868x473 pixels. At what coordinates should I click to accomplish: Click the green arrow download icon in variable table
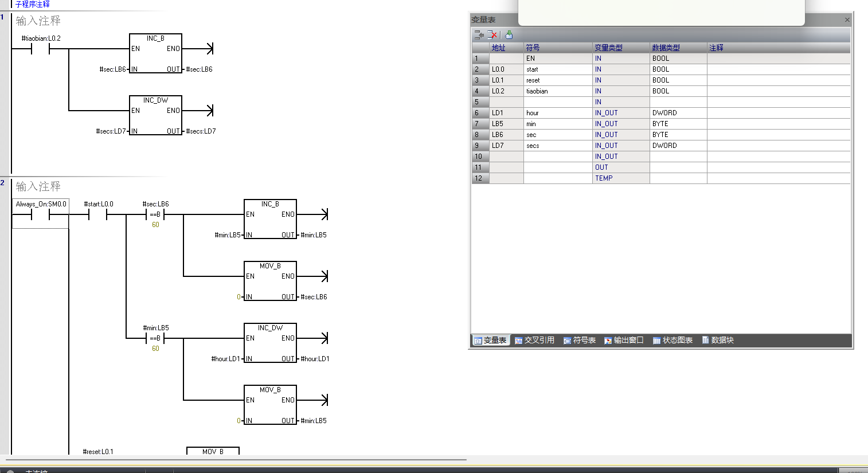click(x=509, y=35)
